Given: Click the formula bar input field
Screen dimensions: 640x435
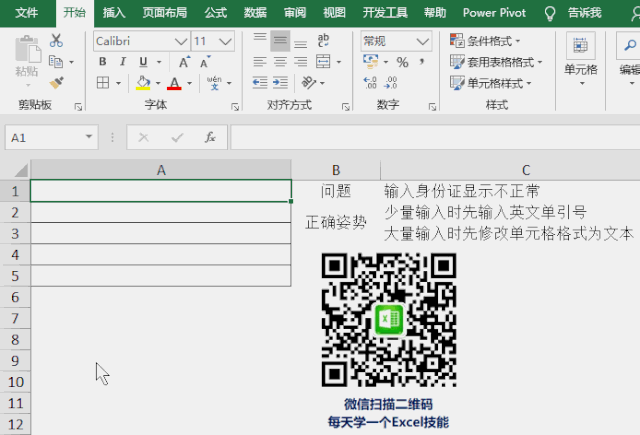Looking at the screenshot, I should [435, 138].
